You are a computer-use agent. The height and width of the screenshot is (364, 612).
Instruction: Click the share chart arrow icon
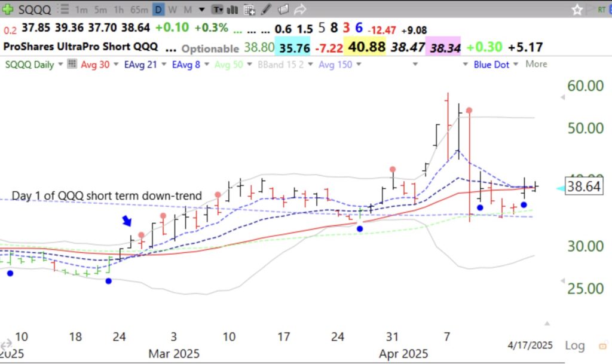coord(299,10)
